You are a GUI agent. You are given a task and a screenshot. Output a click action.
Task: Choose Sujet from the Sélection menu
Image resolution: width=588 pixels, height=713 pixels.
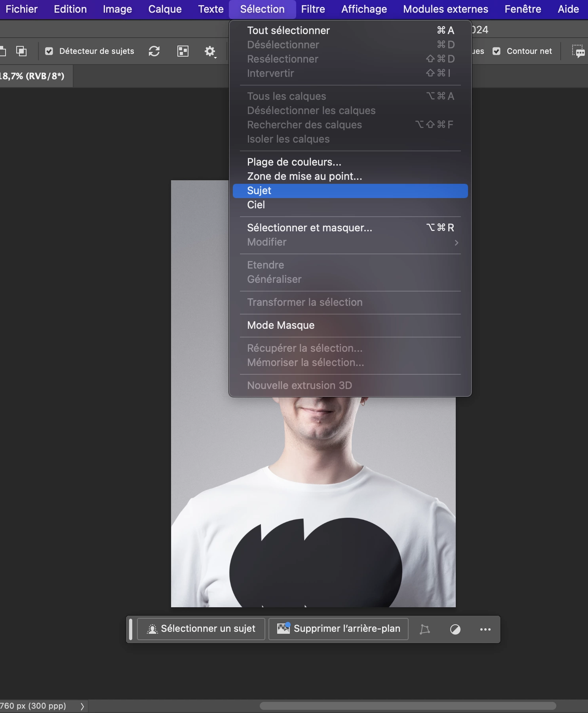pos(350,191)
